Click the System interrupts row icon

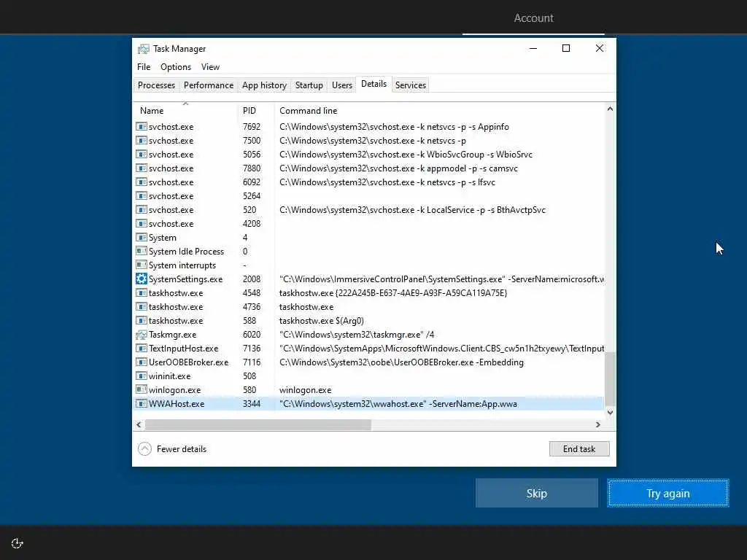tap(142, 265)
